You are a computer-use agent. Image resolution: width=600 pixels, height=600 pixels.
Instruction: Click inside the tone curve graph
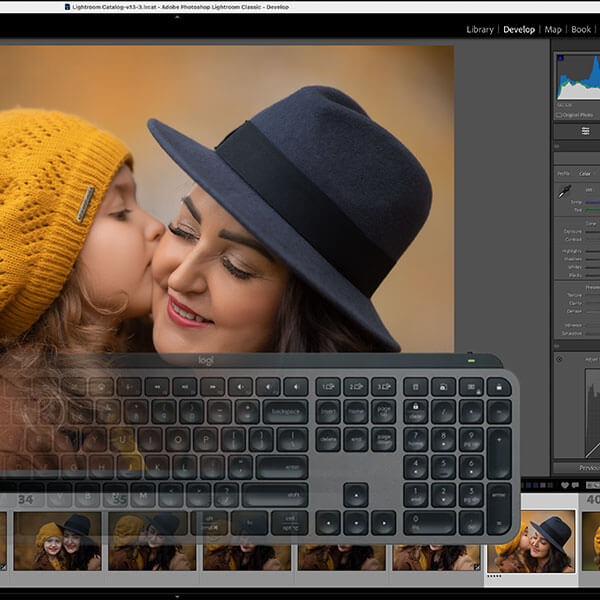coord(592,413)
